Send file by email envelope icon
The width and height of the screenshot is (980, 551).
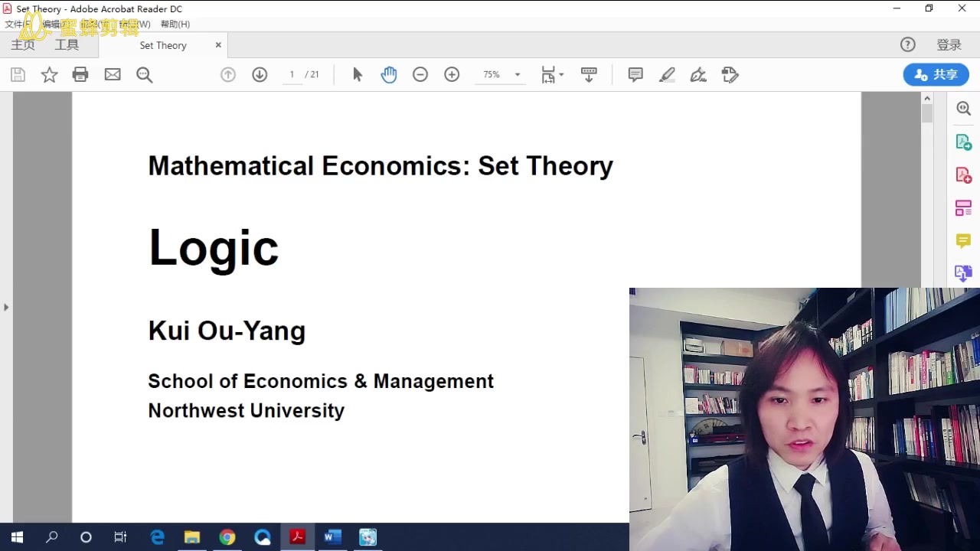pyautogui.click(x=113, y=74)
